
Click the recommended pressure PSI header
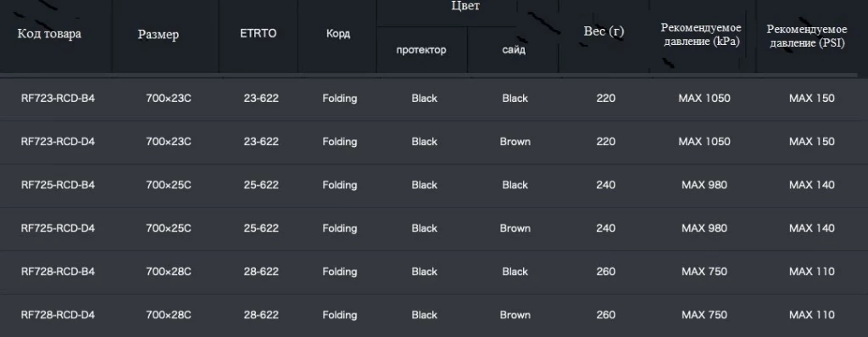tap(807, 36)
